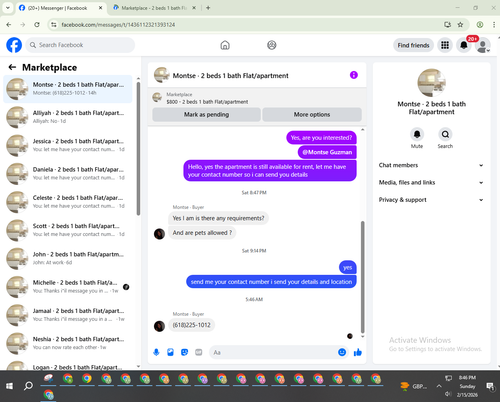The width and height of the screenshot is (500, 402).
Task: Open the tab search dropdown arrow
Action: click(x=8, y=8)
